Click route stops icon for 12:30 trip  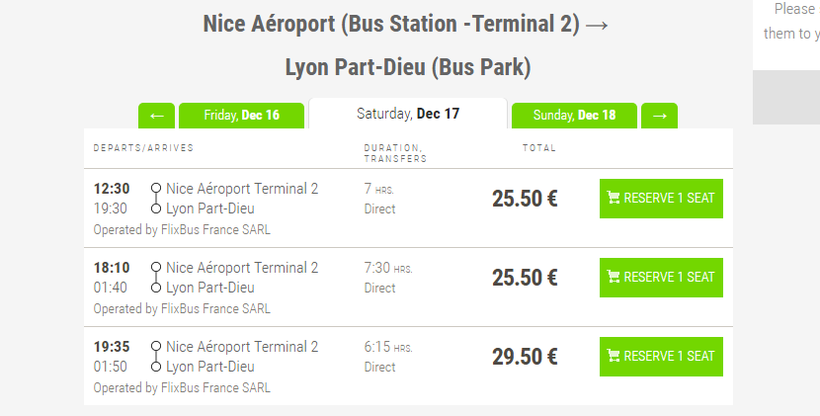155,198
